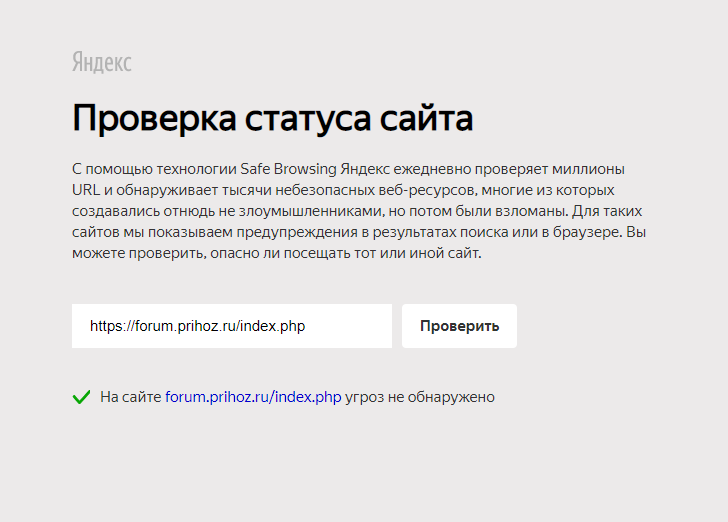Click the Проверить button
The height and width of the screenshot is (522, 728).
pyautogui.click(x=459, y=326)
